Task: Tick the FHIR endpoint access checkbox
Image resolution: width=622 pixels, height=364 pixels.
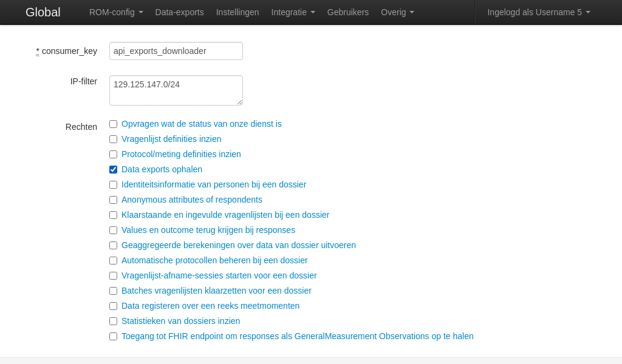Action: (x=114, y=337)
